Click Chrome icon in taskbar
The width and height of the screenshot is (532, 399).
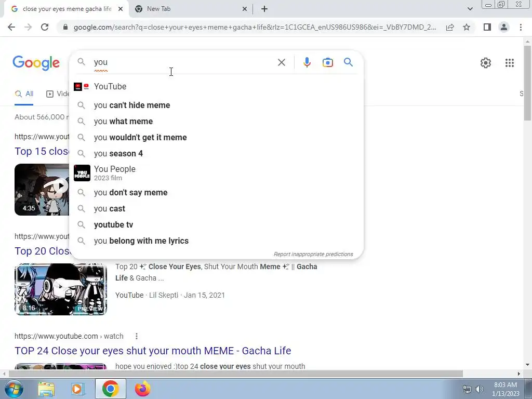[x=110, y=389]
